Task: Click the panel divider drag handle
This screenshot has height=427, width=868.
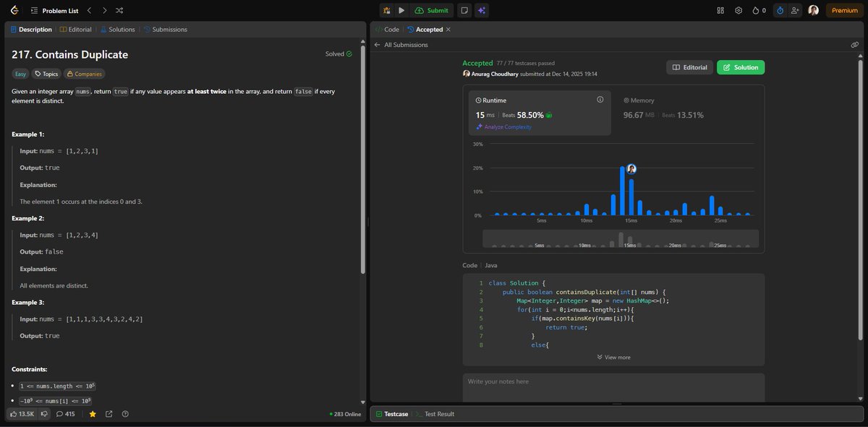Action: (x=368, y=221)
